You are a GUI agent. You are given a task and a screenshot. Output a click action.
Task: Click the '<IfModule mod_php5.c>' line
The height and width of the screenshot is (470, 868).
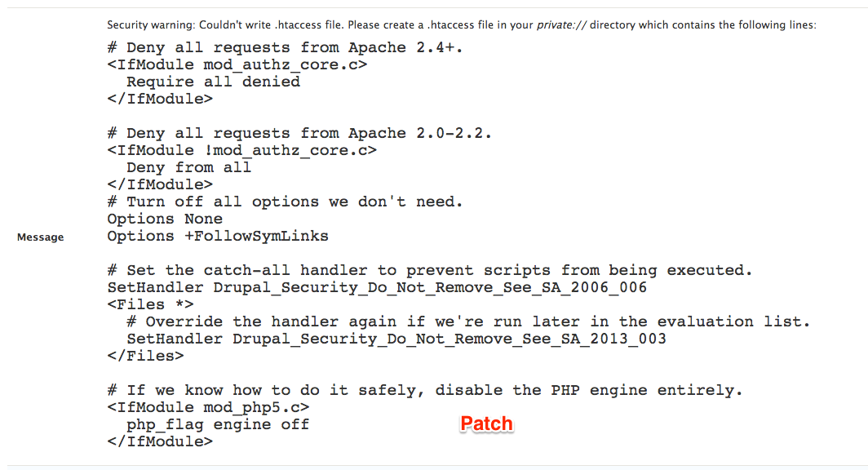(x=208, y=407)
